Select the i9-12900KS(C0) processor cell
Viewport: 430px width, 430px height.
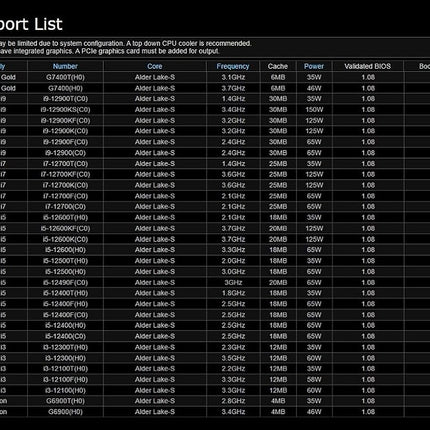tap(65, 110)
